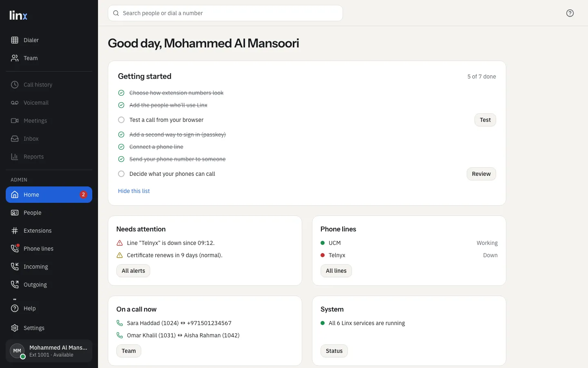Open the Extensions hash icon
The image size is (588, 368).
15,231
